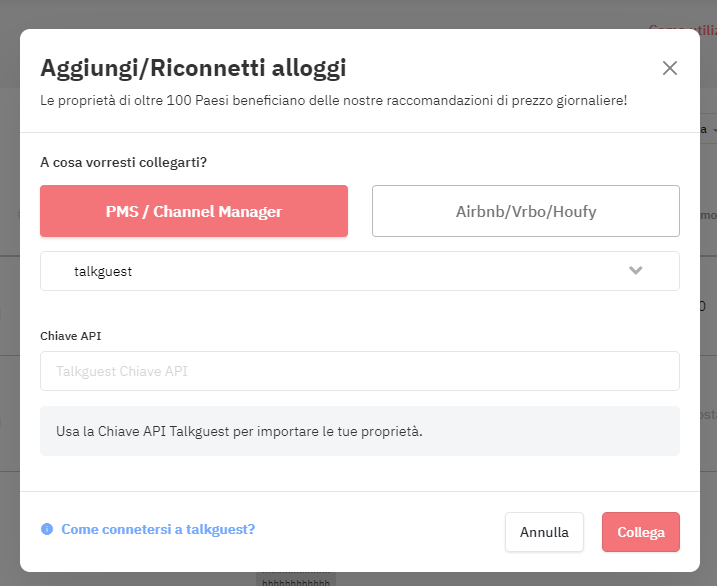Image resolution: width=717 pixels, height=586 pixels.
Task: Open the talkguest provider dropdown
Action: [x=359, y=271]
